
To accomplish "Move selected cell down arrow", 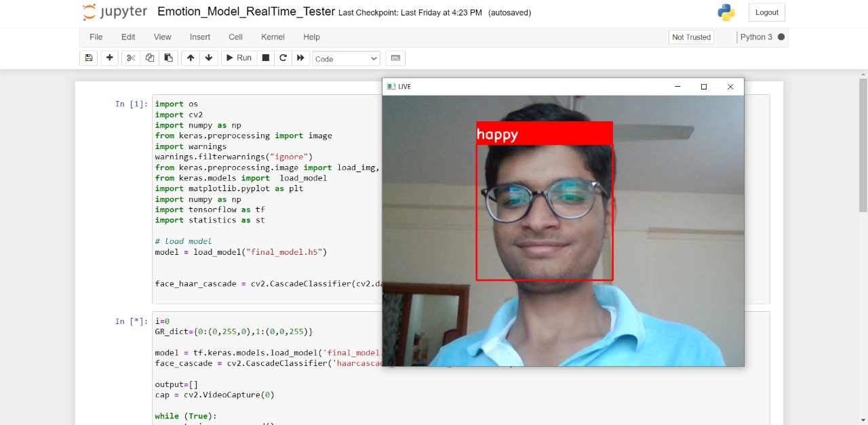I will [209, 58].
